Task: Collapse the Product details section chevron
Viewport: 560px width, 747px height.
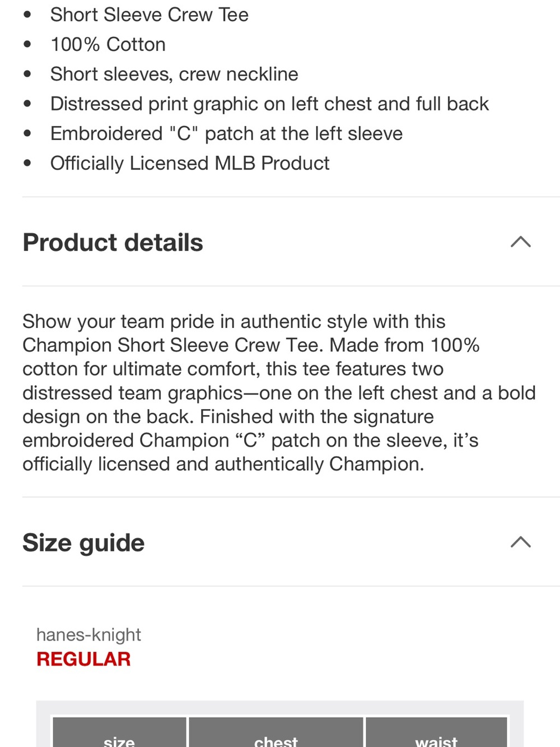Action: pos(521,242)
